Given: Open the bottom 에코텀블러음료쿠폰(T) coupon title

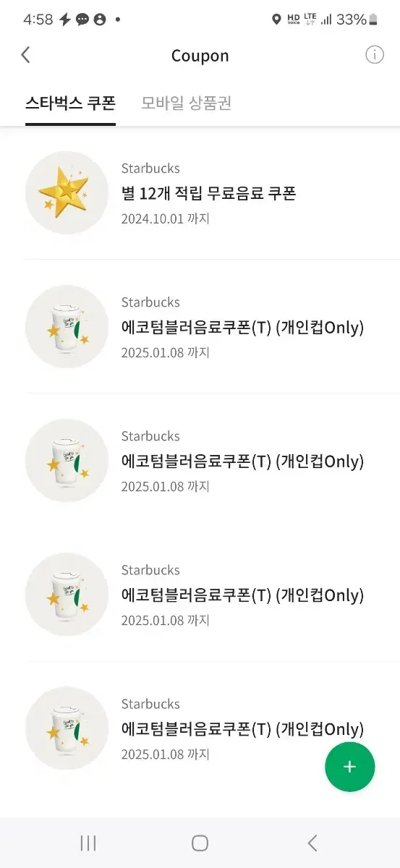Looking at the screenshot, I should click(242, 729).
